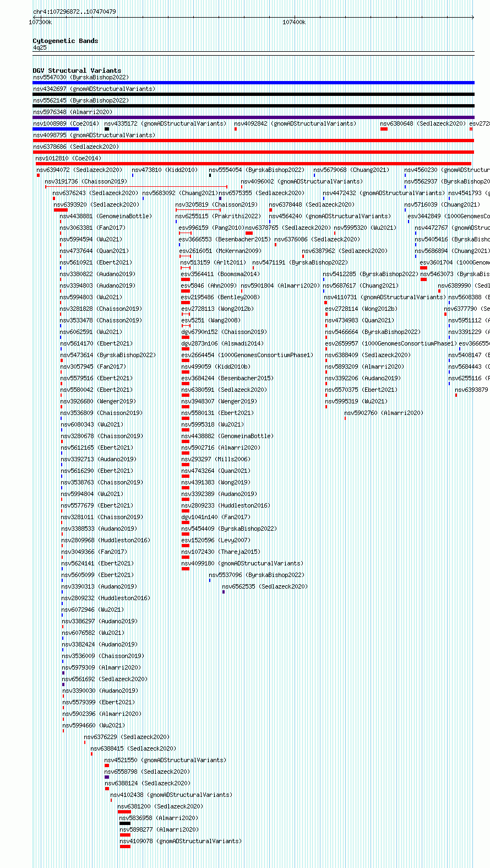490x868 pixels.
Task: Click nsv6562535 (Sedlazeck2020) label
Action: pos(265,587)
